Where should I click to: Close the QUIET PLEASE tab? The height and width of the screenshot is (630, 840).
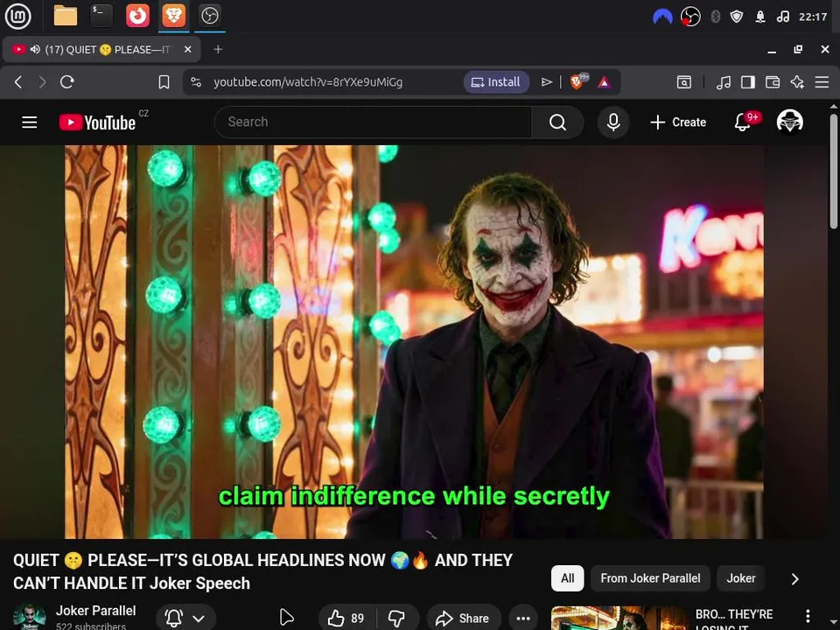click(187, 49)
